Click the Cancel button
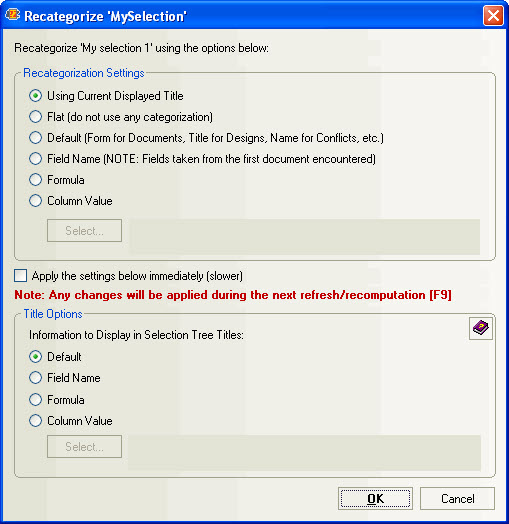 click(x=457, y=499)
